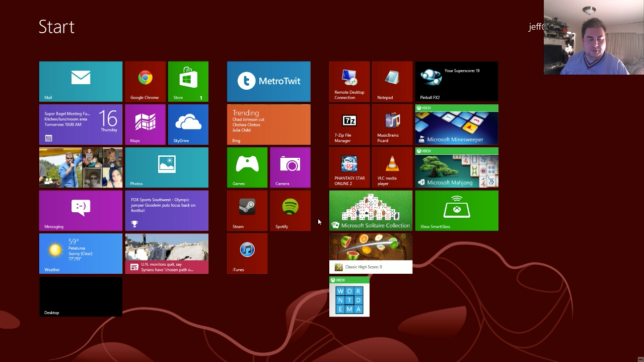This screenshot has height=362, width=644.
Task: Open the Notepad tile
Action: click(x=392, y=82)
